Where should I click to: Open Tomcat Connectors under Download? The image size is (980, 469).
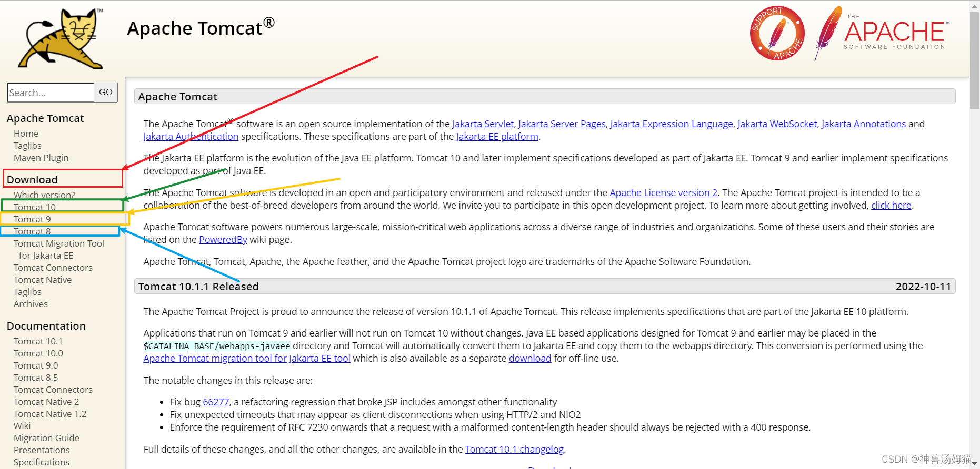(x=53, y=268)
